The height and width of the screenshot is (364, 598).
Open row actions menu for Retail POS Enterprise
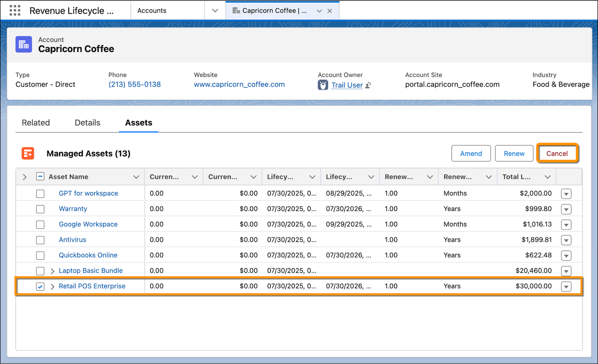[x=566, y=286]
